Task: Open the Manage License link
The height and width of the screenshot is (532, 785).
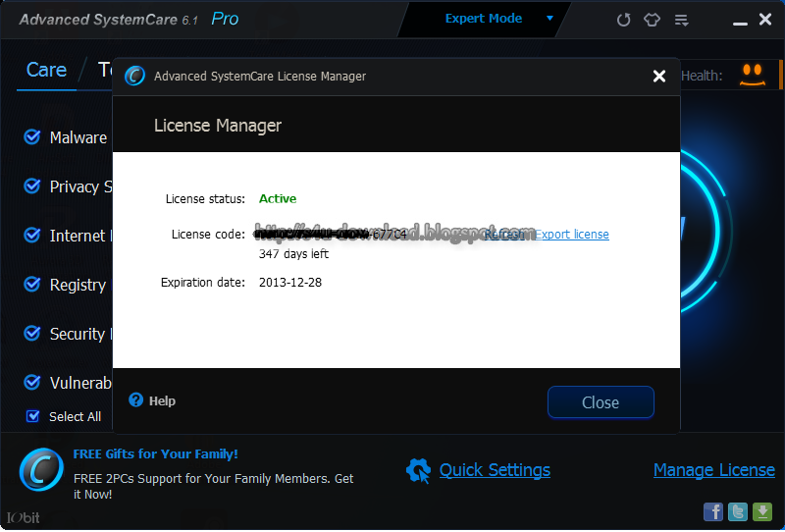Action: coord(714,470)
